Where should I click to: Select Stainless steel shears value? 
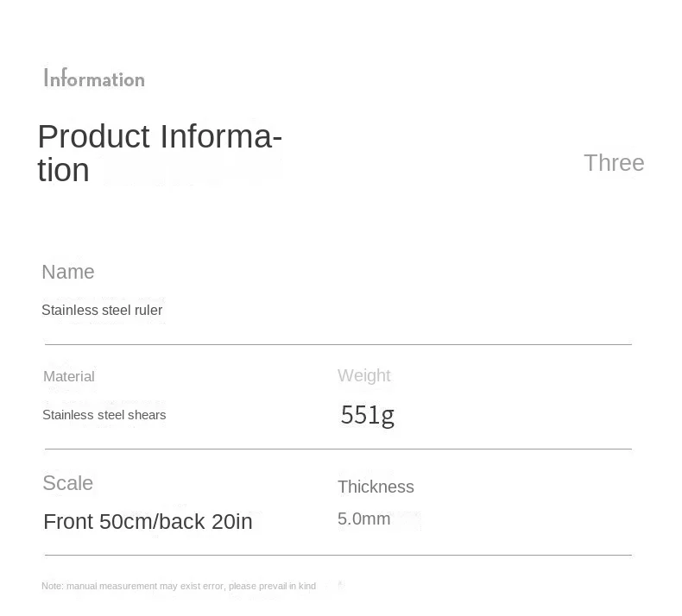point(104,415)
